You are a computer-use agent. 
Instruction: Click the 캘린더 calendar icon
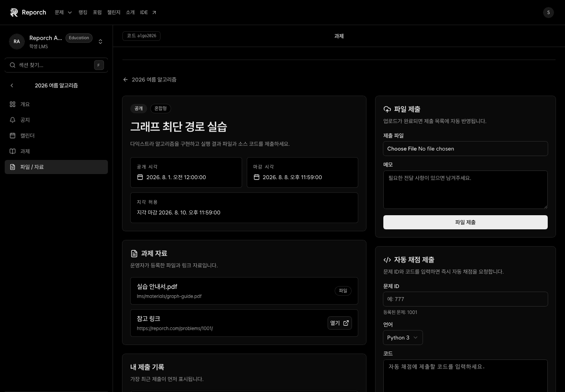pos(13,136)
